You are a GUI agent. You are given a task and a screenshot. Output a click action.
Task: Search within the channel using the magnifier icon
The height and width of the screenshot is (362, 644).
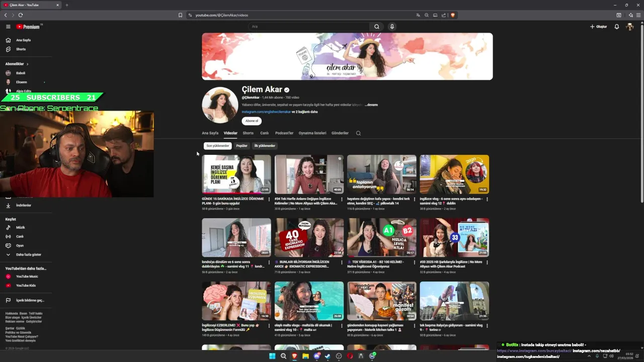[x=358, y=133]
